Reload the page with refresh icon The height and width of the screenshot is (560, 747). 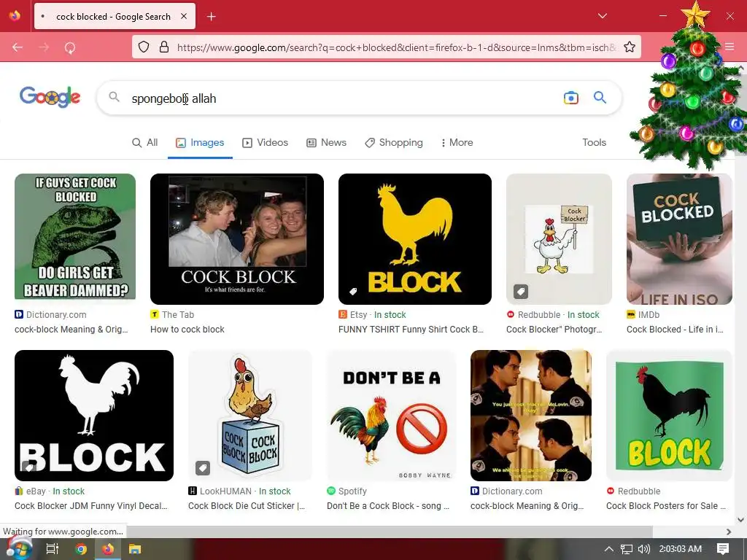pyautogui.click(x=70, y=47)
